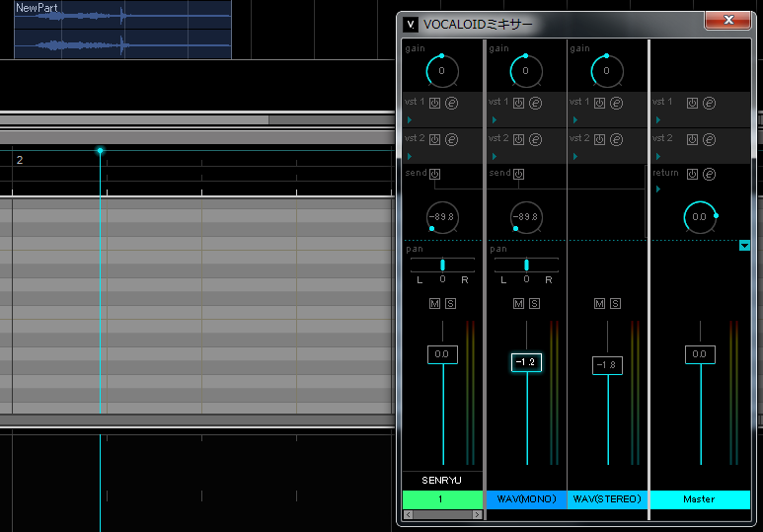Select the NewPart waveform clip
The height and width of the screenshot is (532, 763).
coord(122,30)
